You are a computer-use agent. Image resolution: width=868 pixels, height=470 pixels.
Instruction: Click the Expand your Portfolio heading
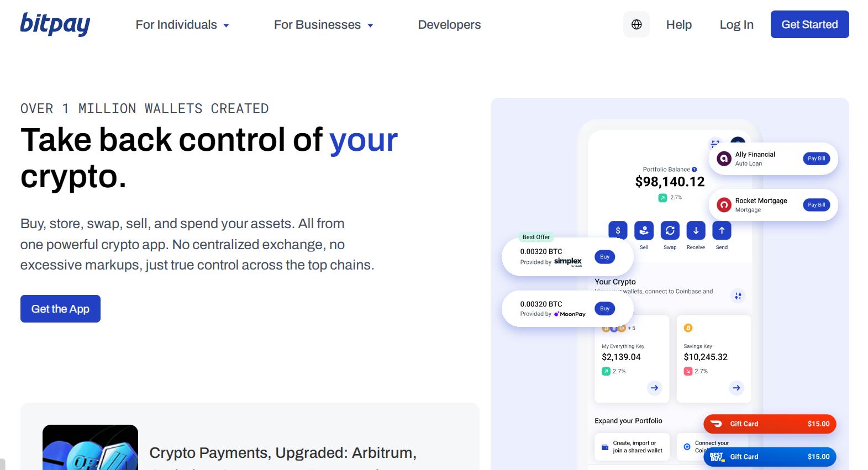[x=628, y=421]
